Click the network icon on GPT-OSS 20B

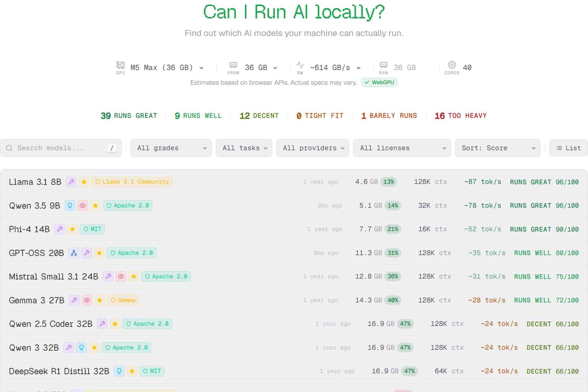point(74,253)
